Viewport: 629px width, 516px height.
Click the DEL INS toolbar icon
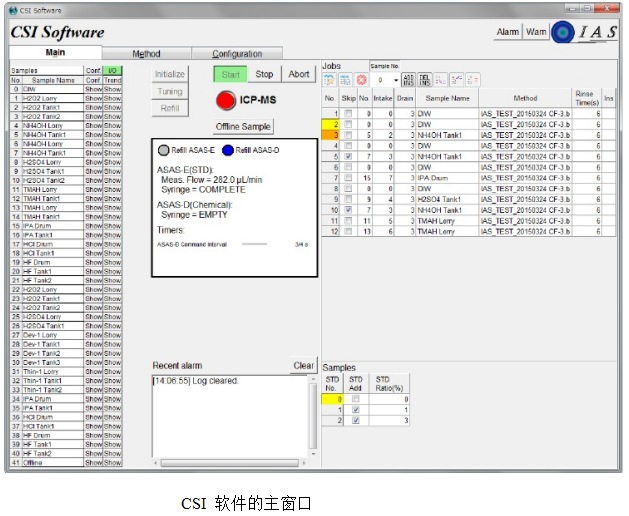424,79
